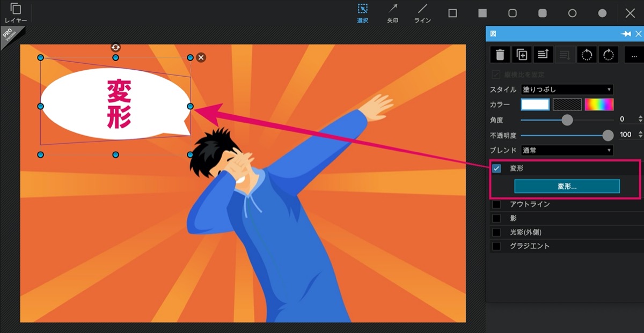Click the 不透明度 value stepper arrows
The image size is (644, 333).
(x=640, y=135)
